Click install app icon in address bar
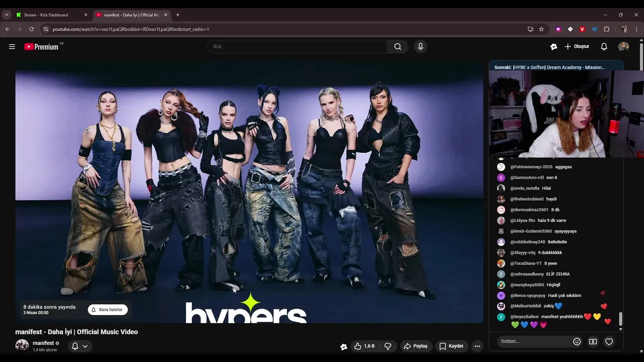Image resolution: width=644 pixels, height=362 pixels. (530, 29)
